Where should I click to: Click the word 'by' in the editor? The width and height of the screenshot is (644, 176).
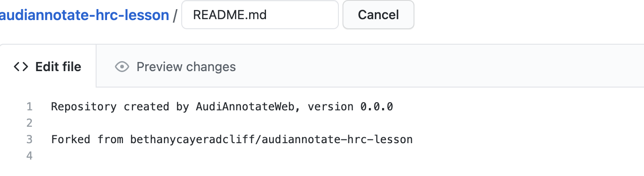[183, 107]
